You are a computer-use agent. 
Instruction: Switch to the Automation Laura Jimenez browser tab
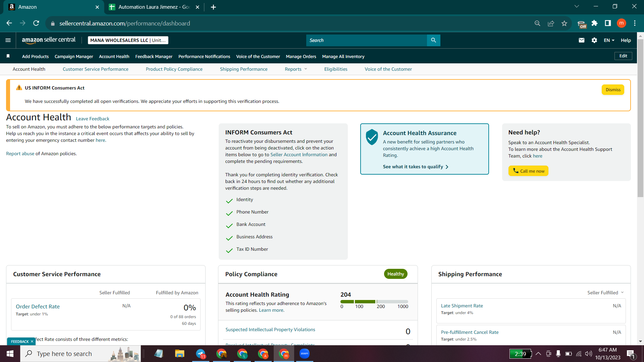154,7
